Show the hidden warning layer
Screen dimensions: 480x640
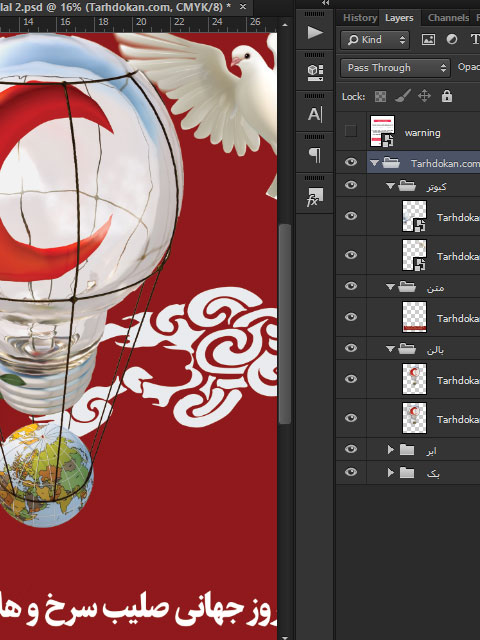(351, 131)
